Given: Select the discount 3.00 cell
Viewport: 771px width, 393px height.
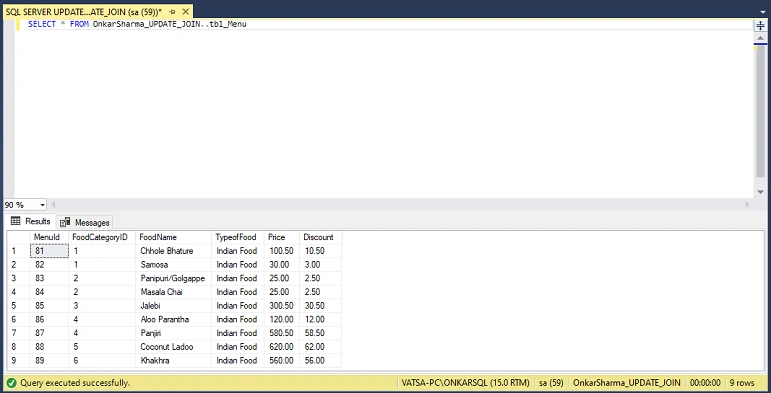Looking at the screenshot, I should point(321,265).
